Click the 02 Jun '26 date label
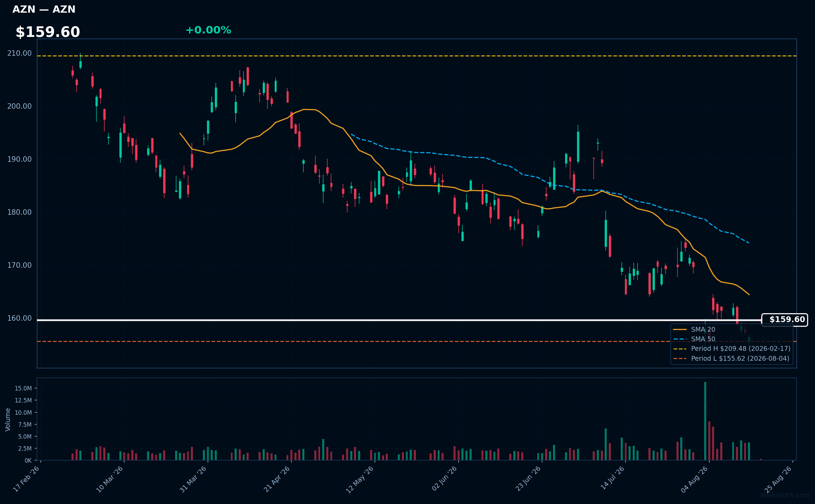815x504 pixels. pos(444,479)
